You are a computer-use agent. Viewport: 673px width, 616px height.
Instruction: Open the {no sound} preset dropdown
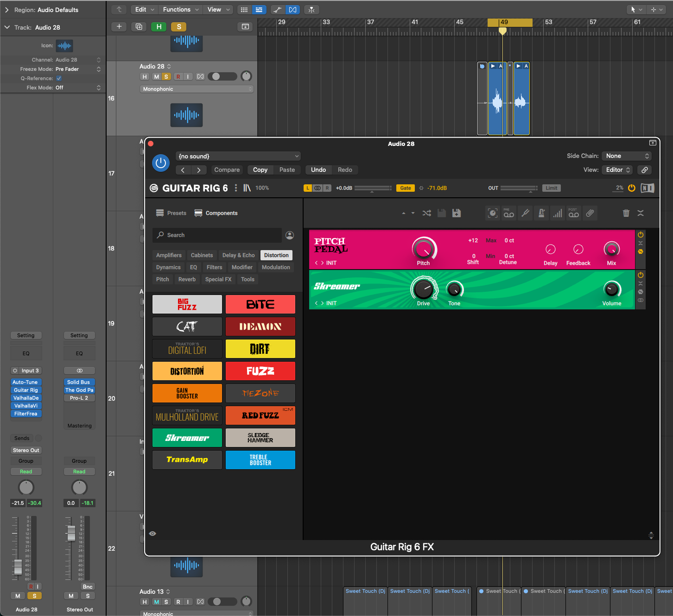tap(238, 157)
